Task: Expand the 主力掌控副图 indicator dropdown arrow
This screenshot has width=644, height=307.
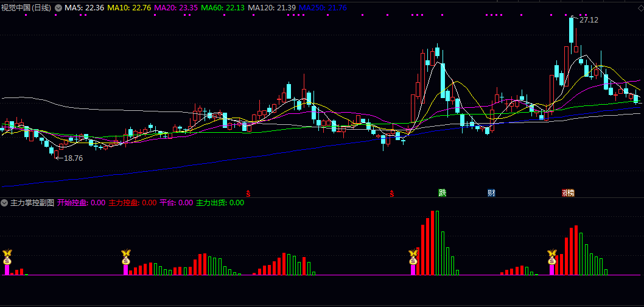Action: pyautogui.click(x=5, y=203)
